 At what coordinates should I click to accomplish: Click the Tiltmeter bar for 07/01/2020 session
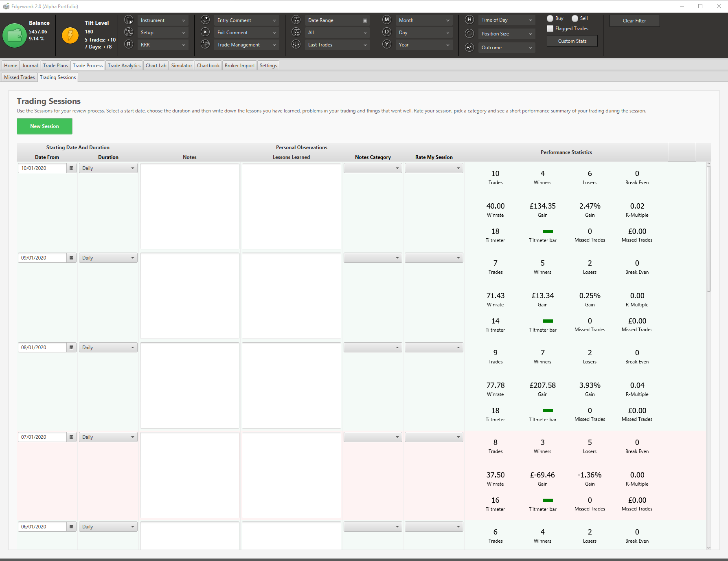[548, 500]
